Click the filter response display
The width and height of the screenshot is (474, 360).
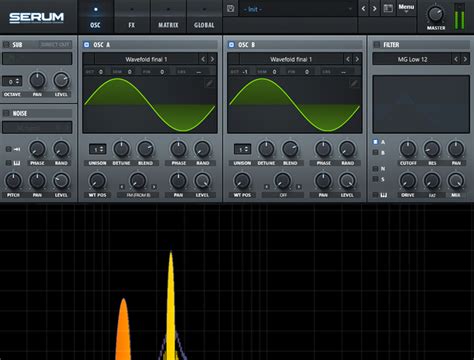[x=421, y=104]
